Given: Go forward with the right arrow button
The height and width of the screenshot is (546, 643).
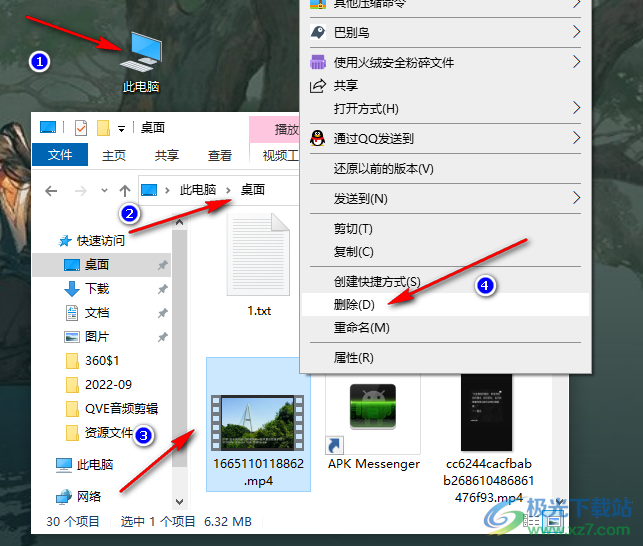Looking at the screenshot, I should coord(81,191).
